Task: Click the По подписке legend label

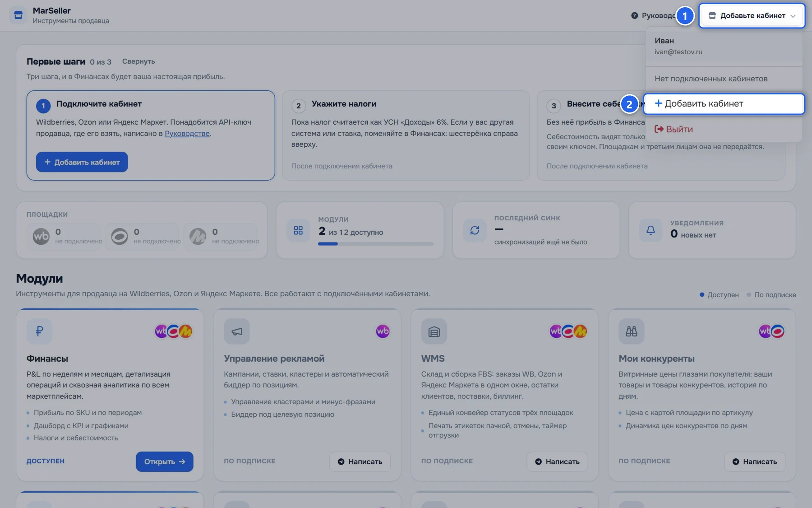Action: click(775, 295)
